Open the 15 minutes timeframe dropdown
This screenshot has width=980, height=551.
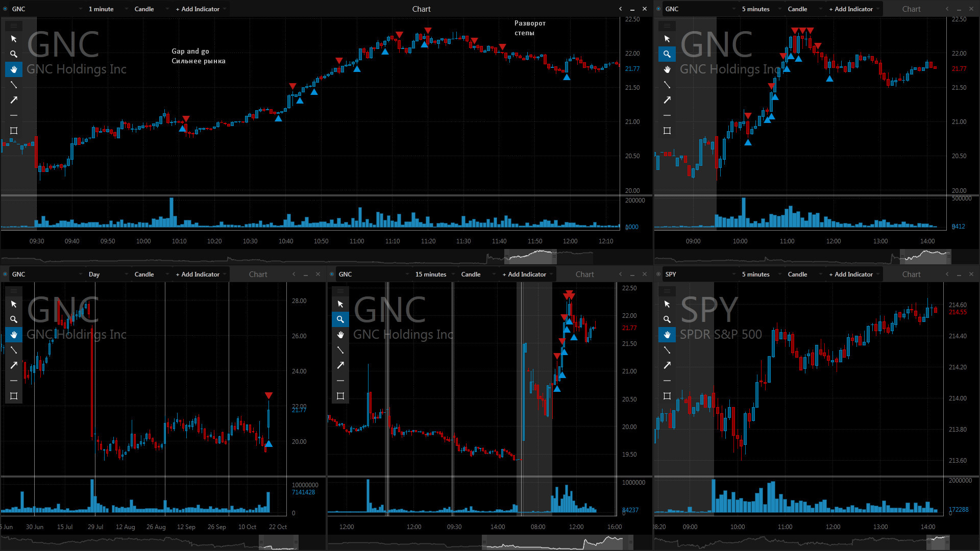tap(434, 274)
